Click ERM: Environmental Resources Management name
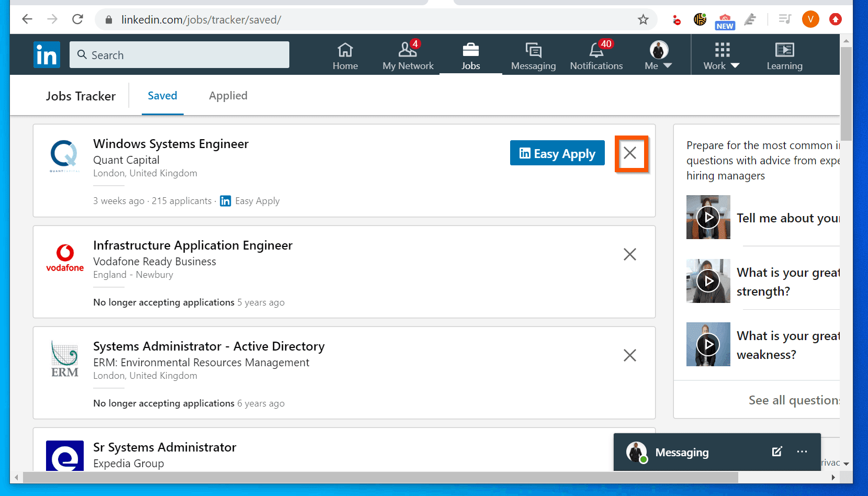Viewport: 868px width, 496px height. click(201, 363)
